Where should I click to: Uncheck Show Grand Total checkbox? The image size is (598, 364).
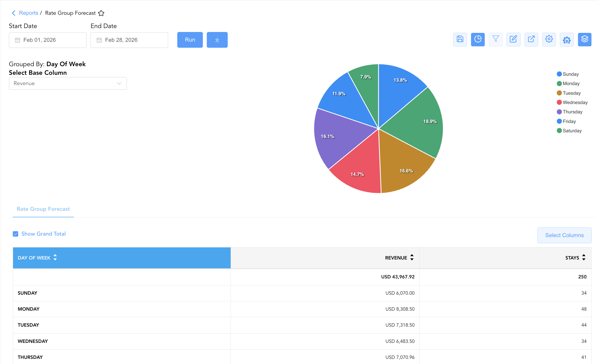pos(15,234)
